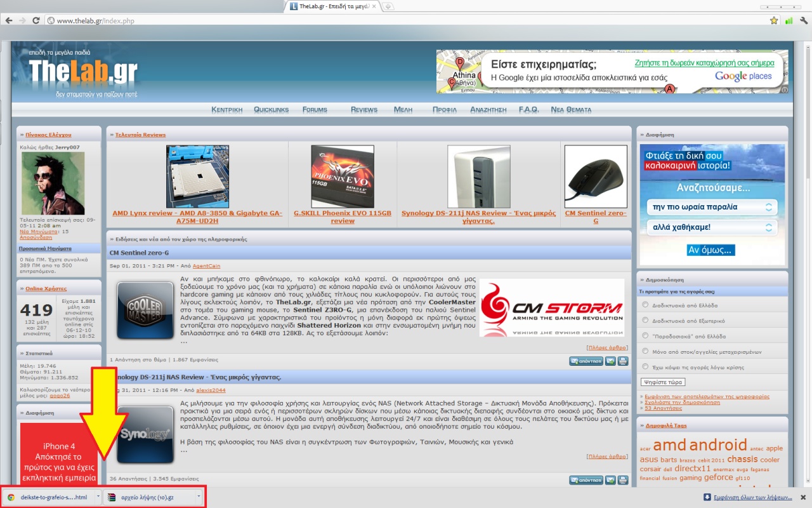This screenshot has width=812, height=508.
Task: Bookmark this page with the star icon
Action: [774, 20]
